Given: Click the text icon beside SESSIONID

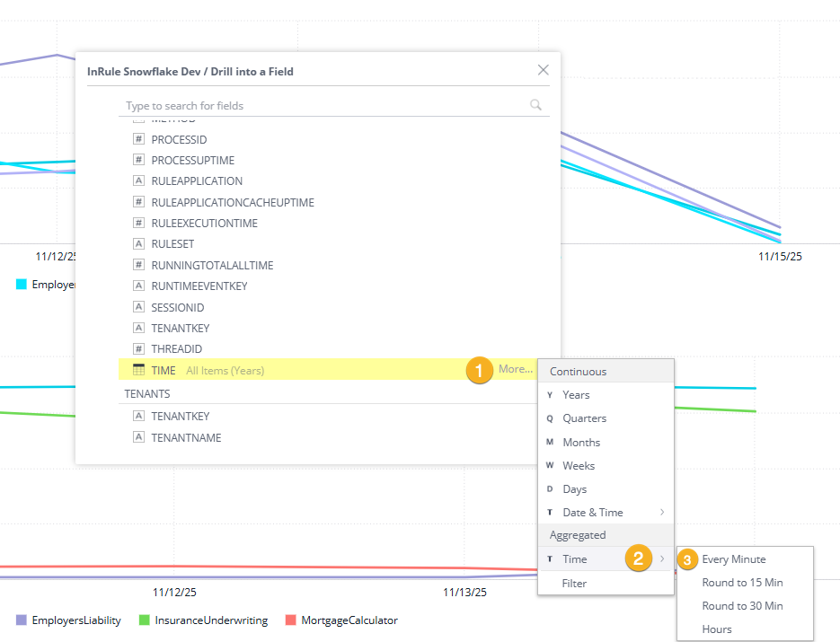Looking at the screenshot, I should click(138, 307).
